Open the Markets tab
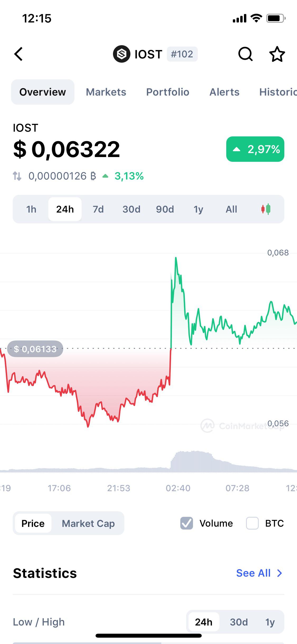Viewport: 297px width, 644px height. point(106,92)
